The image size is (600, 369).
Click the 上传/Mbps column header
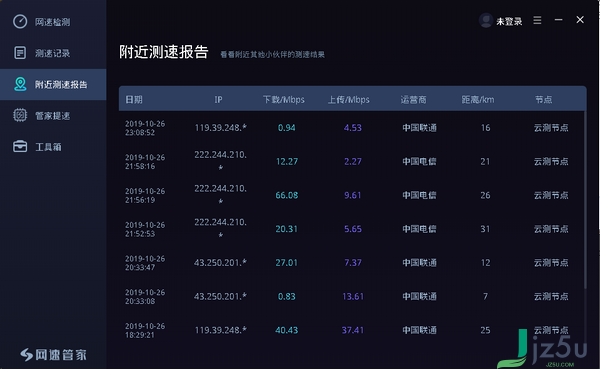coord(349,100)
